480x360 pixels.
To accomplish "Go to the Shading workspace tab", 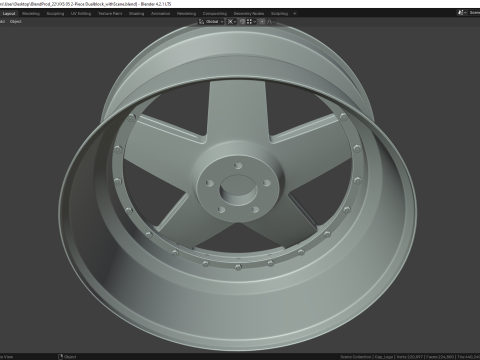I will pyautogui.click(x=137, y=14).
